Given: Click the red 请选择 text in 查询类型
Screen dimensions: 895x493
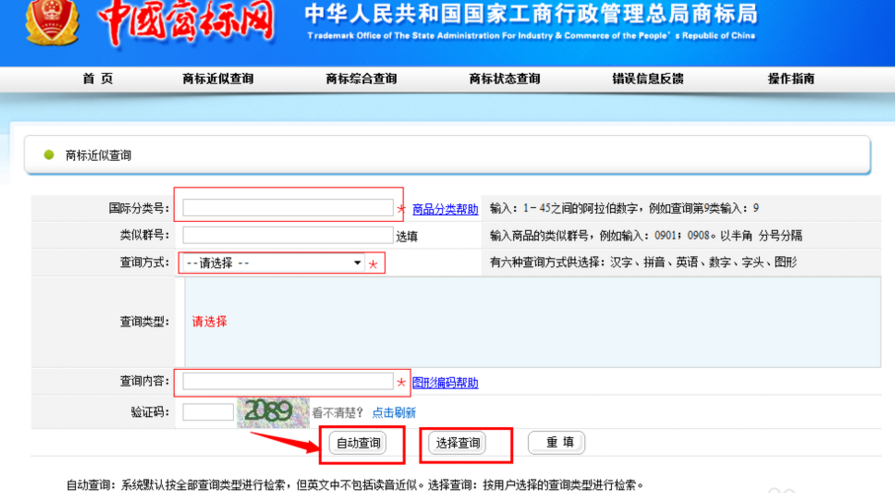Looking at the screenshot, I should pyautogui.click(x=209, y=322).
